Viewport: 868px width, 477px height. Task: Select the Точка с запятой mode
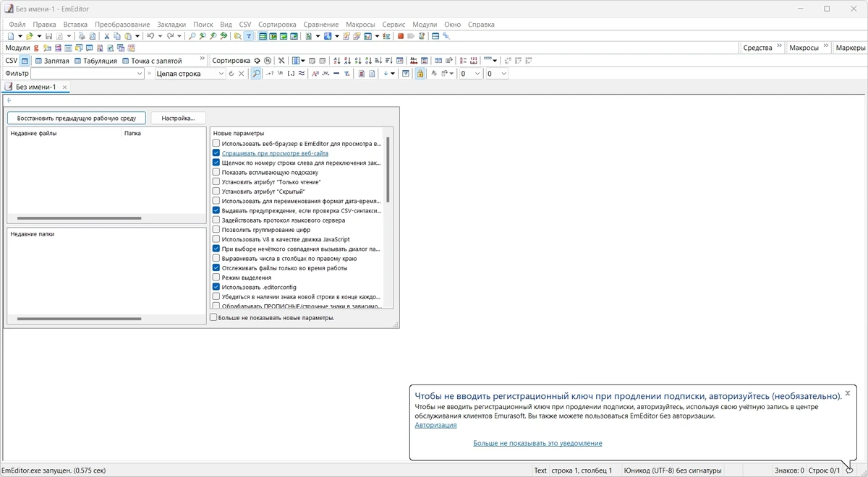[152, 61]
